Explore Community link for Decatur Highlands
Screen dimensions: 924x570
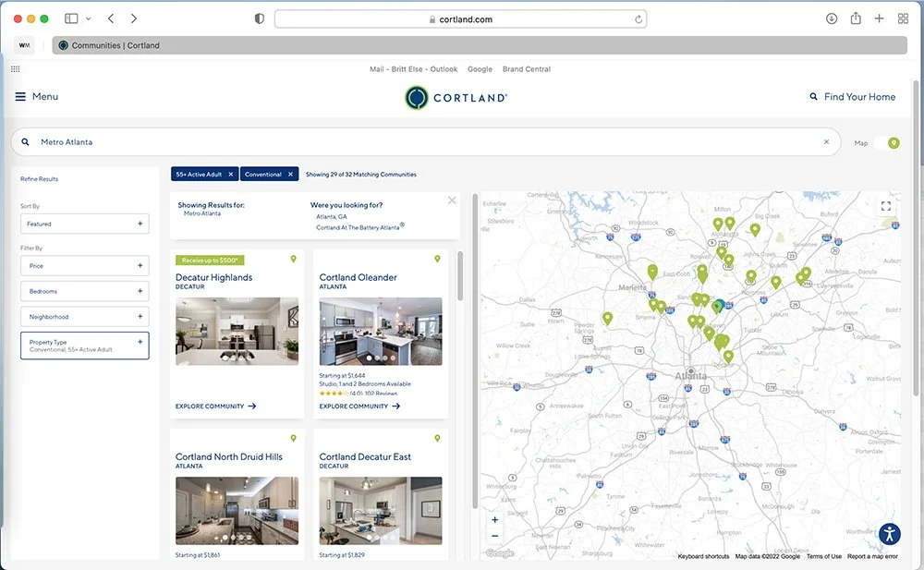215,406
